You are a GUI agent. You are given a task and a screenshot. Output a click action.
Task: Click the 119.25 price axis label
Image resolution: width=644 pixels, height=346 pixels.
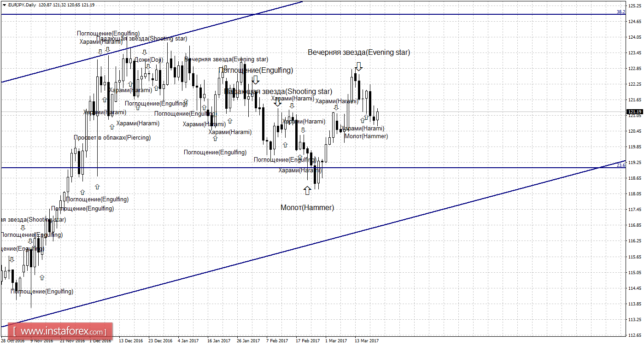(634, 163)
